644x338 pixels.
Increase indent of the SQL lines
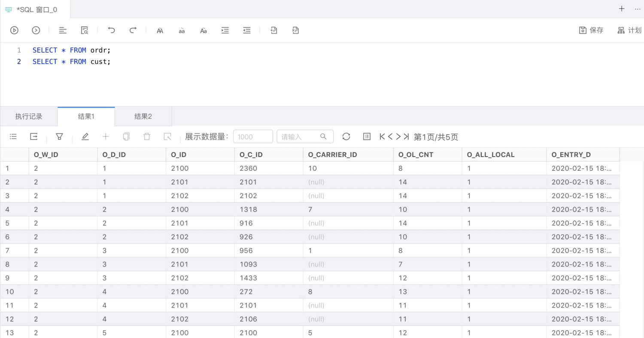click(225, 30)
